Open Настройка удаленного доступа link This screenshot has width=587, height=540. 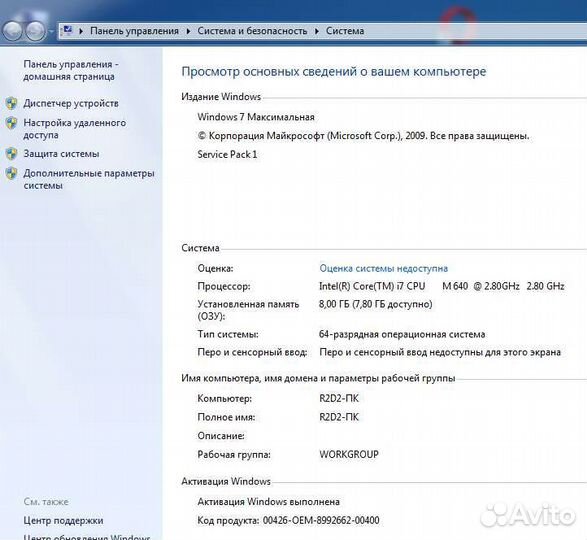tap(74, 129)
